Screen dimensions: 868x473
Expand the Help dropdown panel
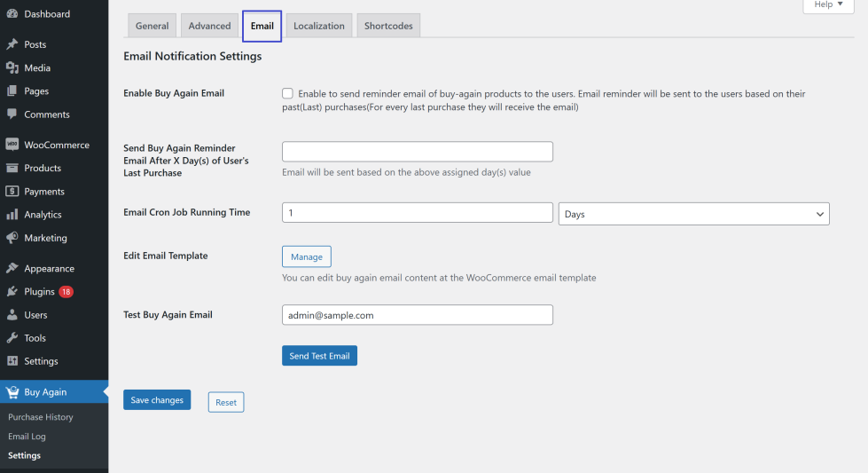[x=829, y=5]
